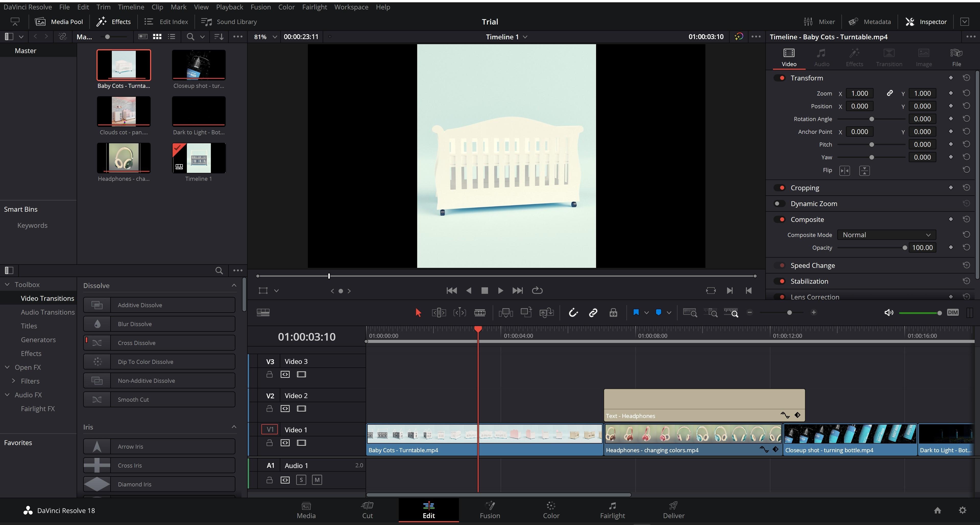Select the arrow Selection Mode tool
This screenshot has height=525, width=980.
418,313
